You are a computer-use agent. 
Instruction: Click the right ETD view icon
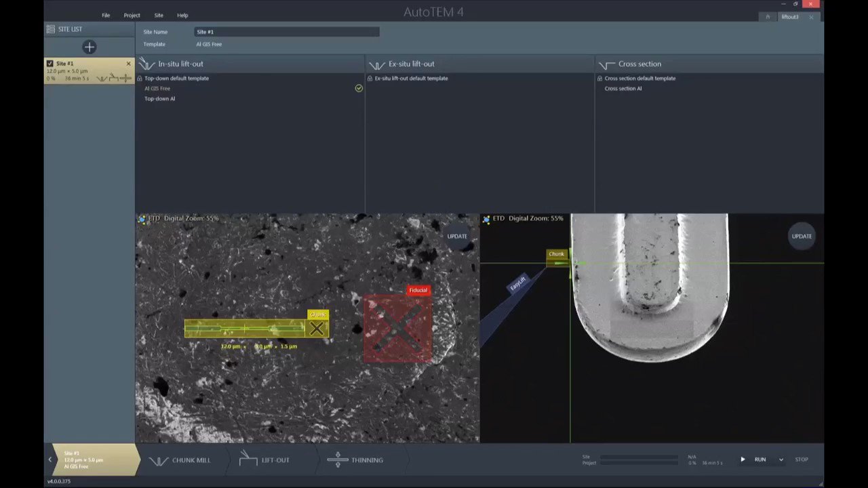point(486,219)
